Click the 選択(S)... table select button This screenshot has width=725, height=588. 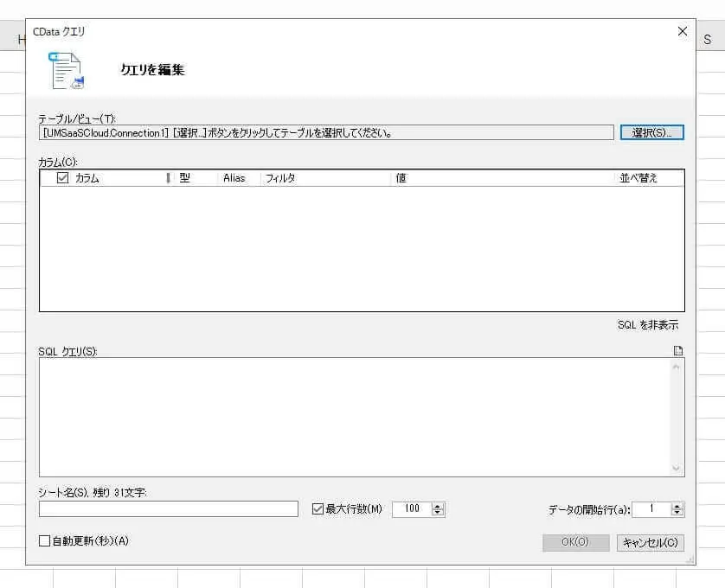[651, 132]
